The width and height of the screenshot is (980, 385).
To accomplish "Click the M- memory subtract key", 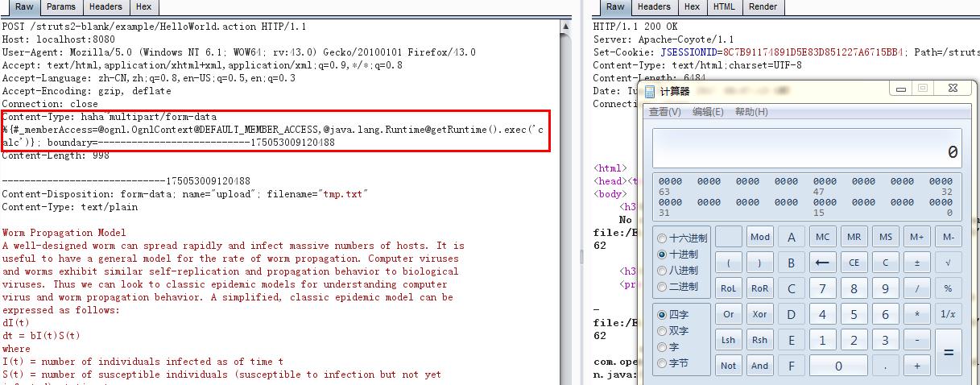I will [948, 237].
